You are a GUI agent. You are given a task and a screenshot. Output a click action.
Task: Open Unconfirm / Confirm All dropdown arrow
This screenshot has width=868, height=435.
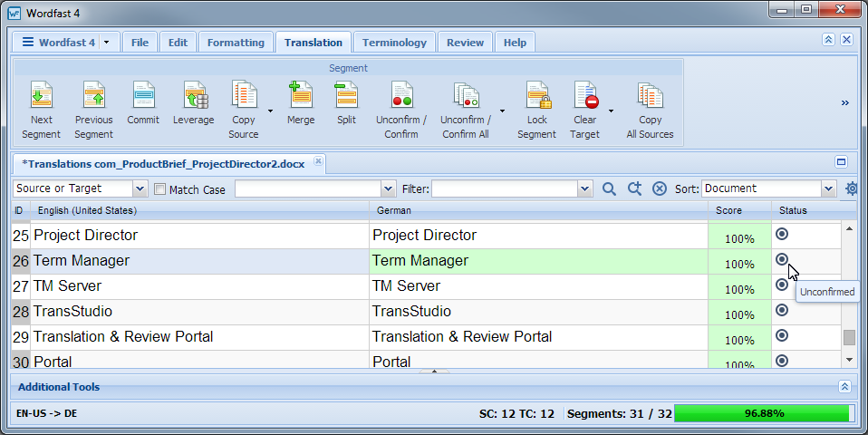(502, 111)
